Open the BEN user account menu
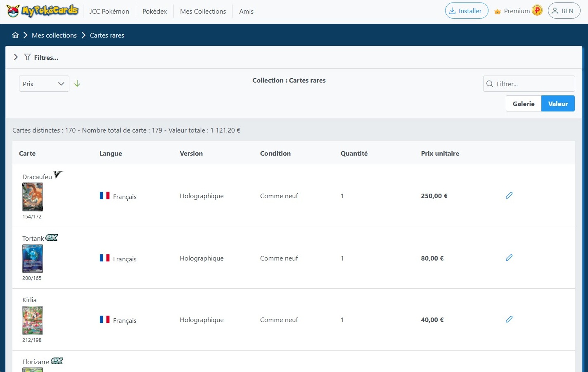The height and width of the screenshot is (372, 588). point(564,11)
